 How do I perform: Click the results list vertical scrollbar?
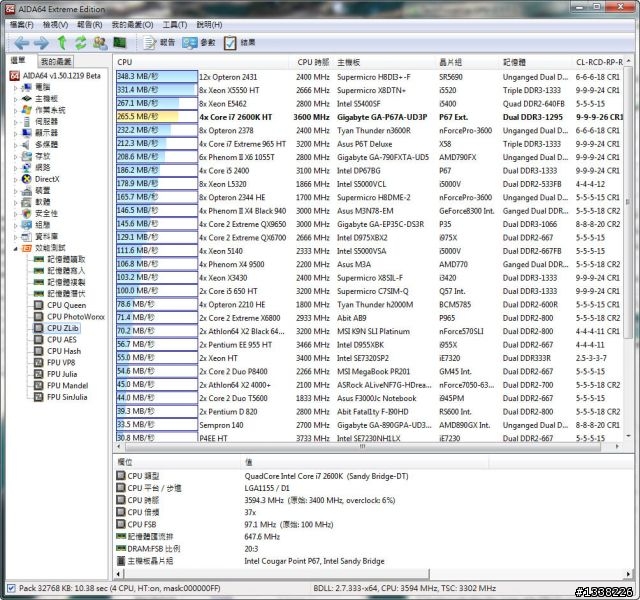coord(629,202)
